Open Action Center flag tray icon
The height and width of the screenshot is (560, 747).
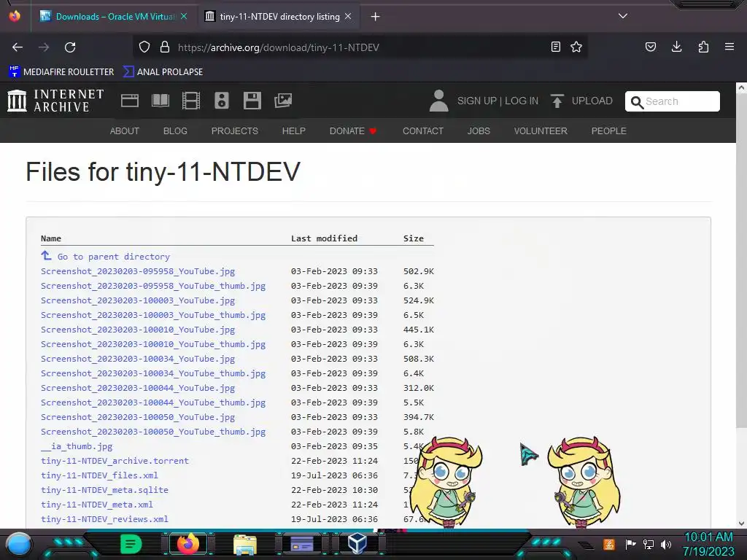point(630,544)
